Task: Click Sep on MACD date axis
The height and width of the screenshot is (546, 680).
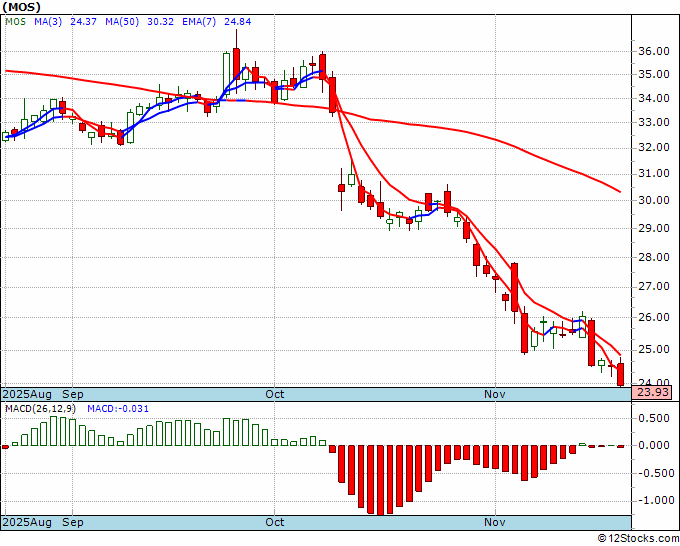Action: [72, 522]
